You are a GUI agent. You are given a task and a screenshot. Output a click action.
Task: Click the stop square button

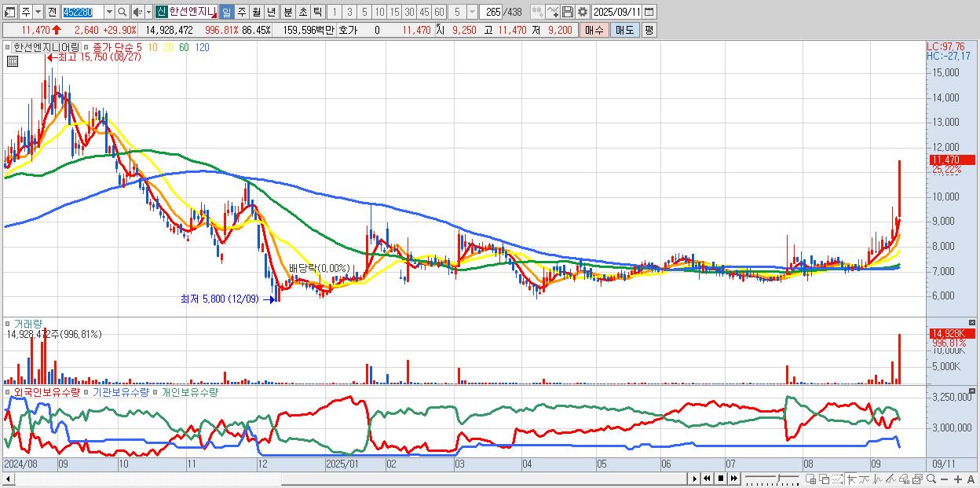(720, 479)
